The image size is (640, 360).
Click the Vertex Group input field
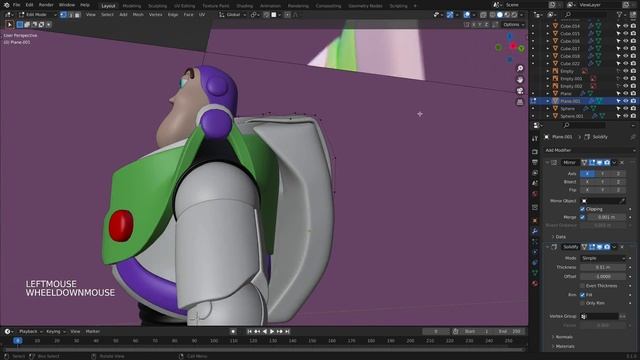point(599,316)
